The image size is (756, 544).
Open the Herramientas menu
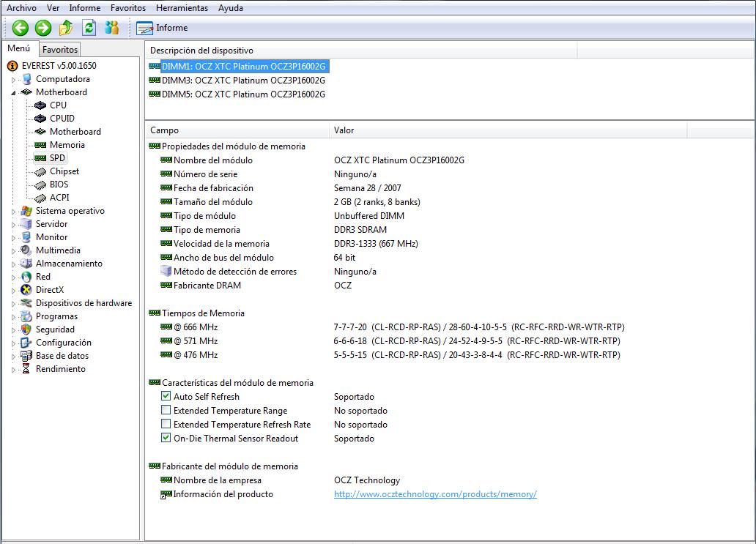coord(182,8)
